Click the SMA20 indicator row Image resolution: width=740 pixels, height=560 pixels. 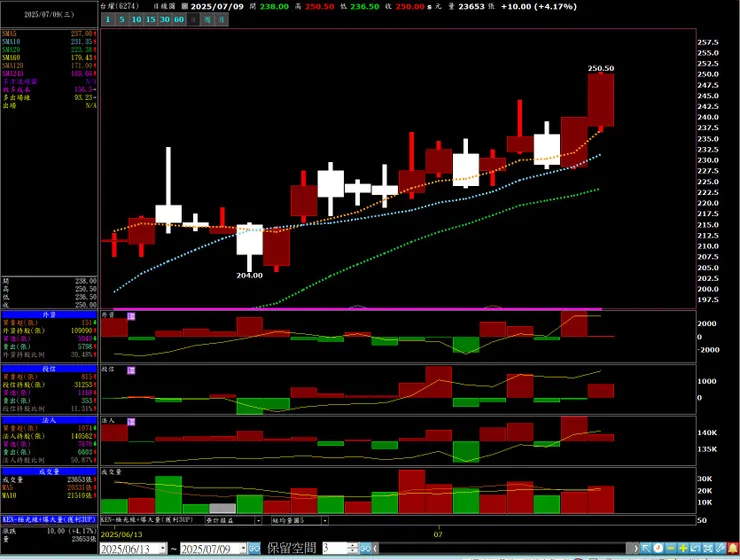[x=49, y=50]
